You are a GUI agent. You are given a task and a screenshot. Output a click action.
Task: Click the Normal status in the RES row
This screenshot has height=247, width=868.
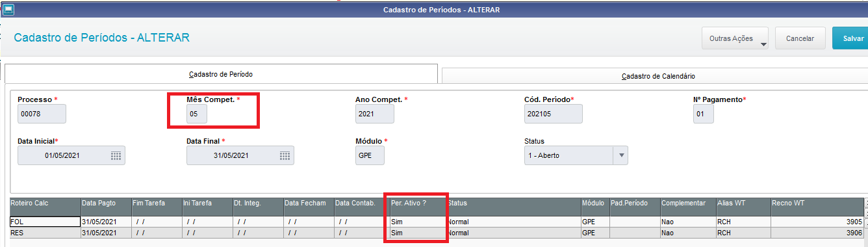coord(513,232)
